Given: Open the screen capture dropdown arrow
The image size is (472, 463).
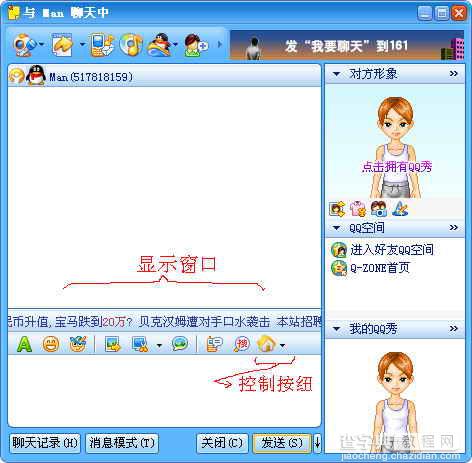Looking at the screenshot, I should pyautogui.click(x=159, y=345).
